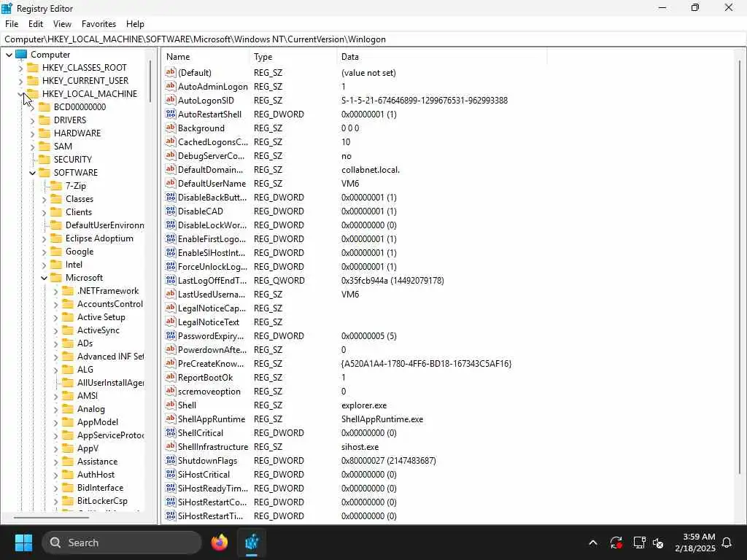Select the Computer icon in tree

tap(21, 54)
